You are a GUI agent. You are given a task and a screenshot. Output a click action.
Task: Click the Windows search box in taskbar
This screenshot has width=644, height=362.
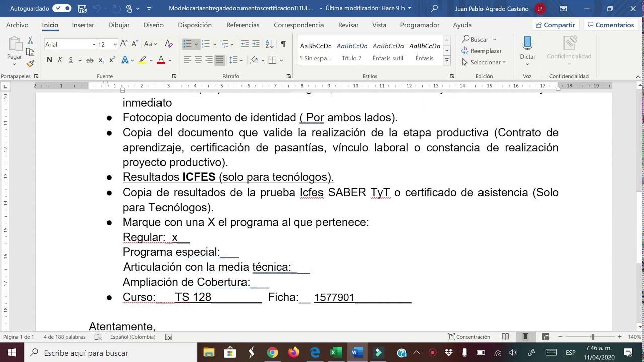(111, 353)
